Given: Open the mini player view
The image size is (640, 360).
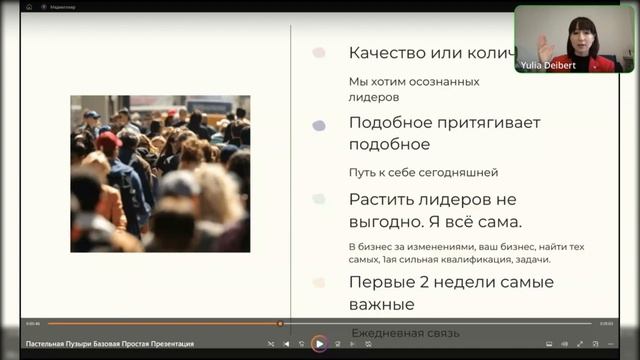Looking at the screenshot, I should [x=596, y=344].
